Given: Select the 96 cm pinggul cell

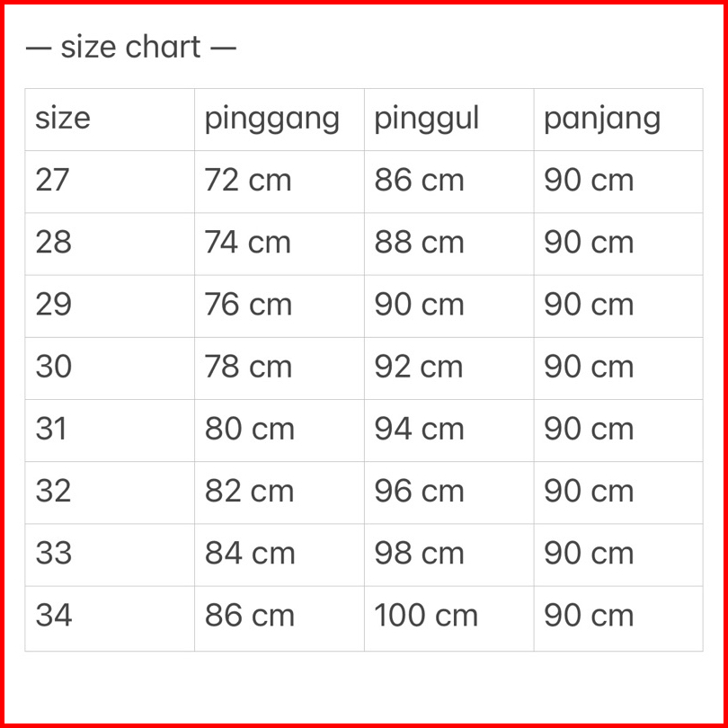Looking at the screenshot, I should pyautogui.click(x=419, y=491).
